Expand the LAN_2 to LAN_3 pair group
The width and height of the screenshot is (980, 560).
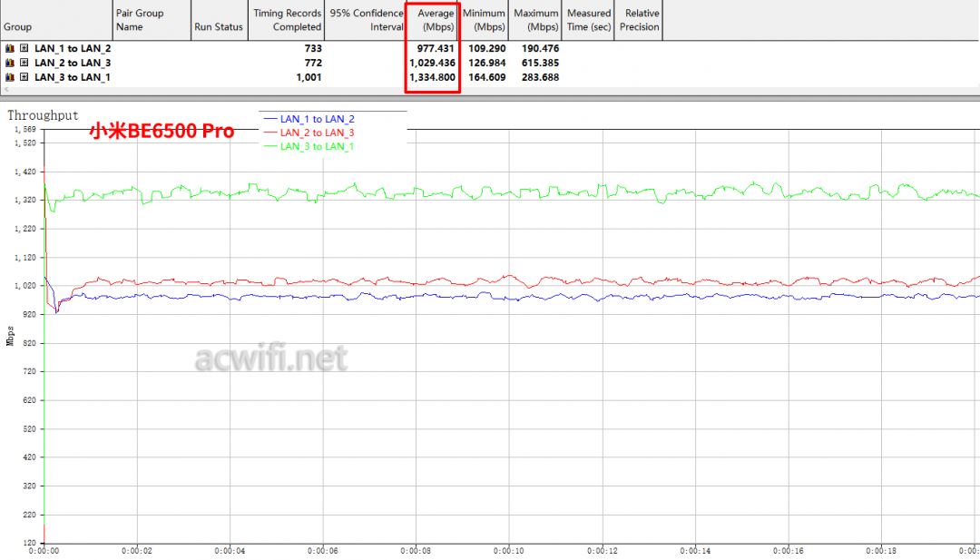pos(24,63)
